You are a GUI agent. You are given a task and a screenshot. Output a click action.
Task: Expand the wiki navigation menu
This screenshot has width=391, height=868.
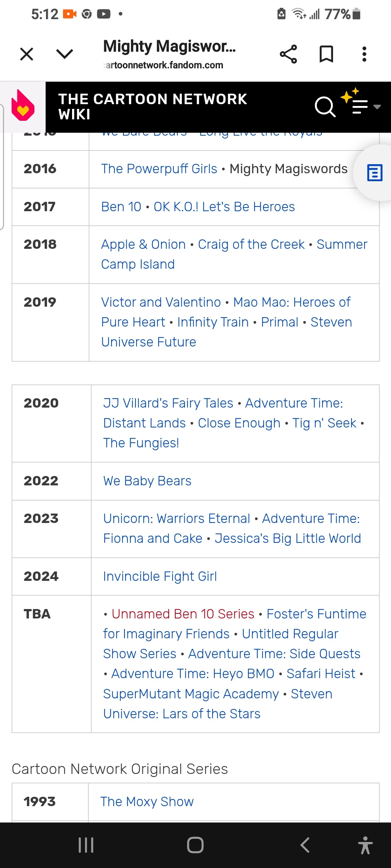click(x=361, y=106)
